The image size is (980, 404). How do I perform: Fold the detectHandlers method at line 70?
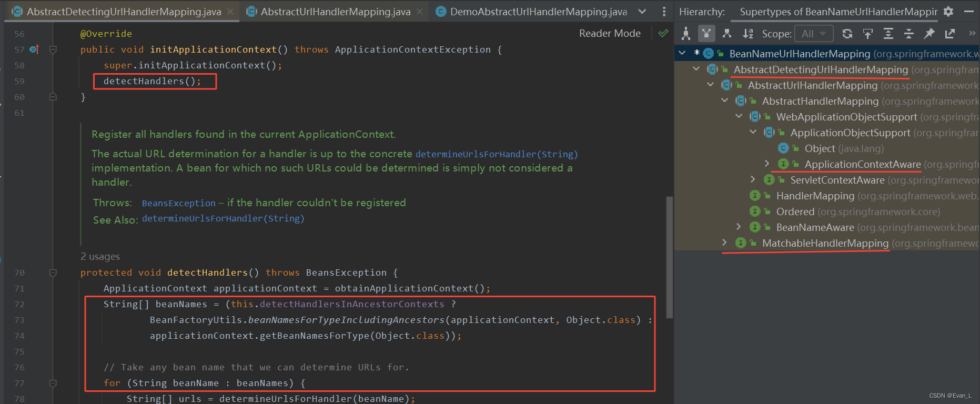click(x=53, y=272)
